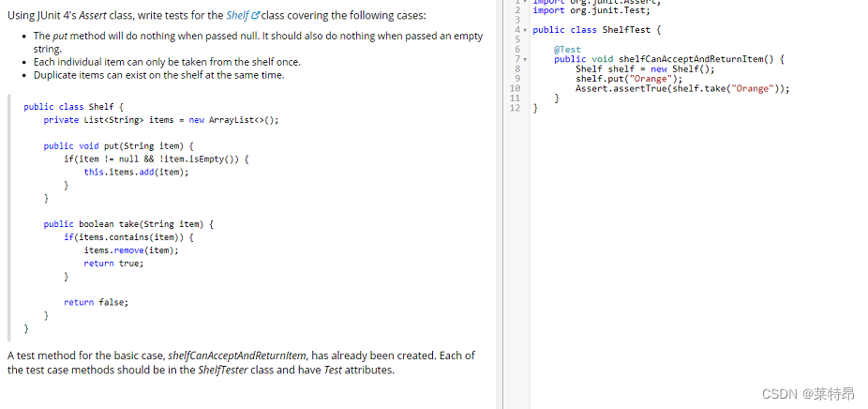This screenshot has height=409, width=868.
Task: Click the external link icon beside Shelf
Action: click(x=255, y=15)
